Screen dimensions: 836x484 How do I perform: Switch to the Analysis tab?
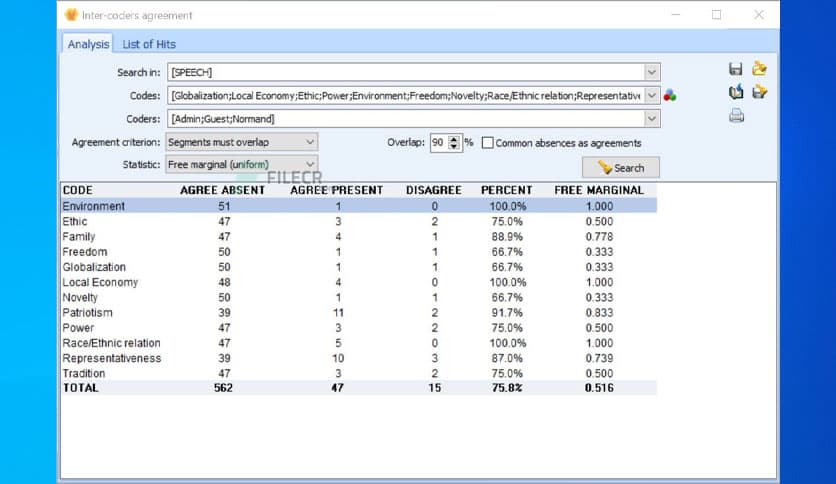[88, 44]
